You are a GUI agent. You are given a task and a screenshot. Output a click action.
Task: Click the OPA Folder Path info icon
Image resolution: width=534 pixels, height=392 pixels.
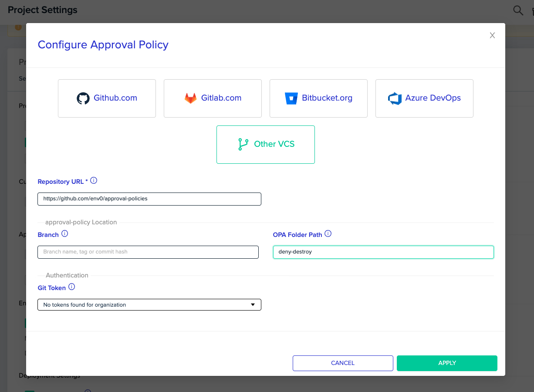click(x=328, y=234)
